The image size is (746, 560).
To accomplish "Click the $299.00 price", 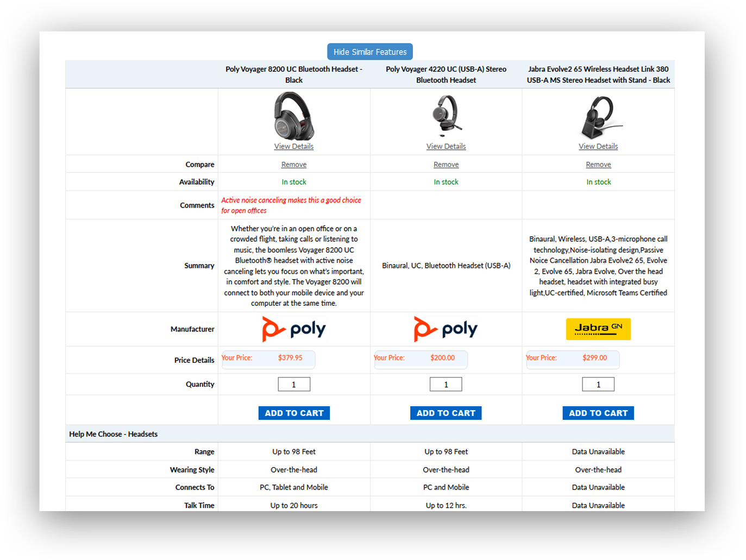I will click(594, 358).
